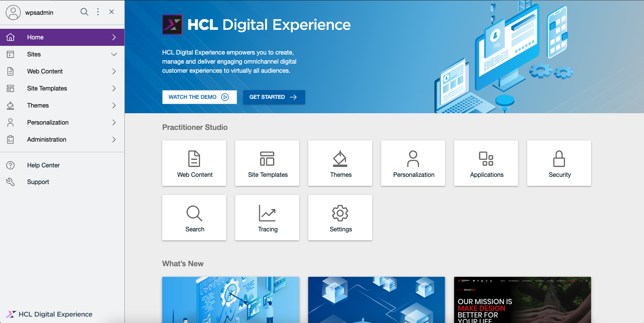
Task: Click the GET STARTED button
Action: coord(274,97)
